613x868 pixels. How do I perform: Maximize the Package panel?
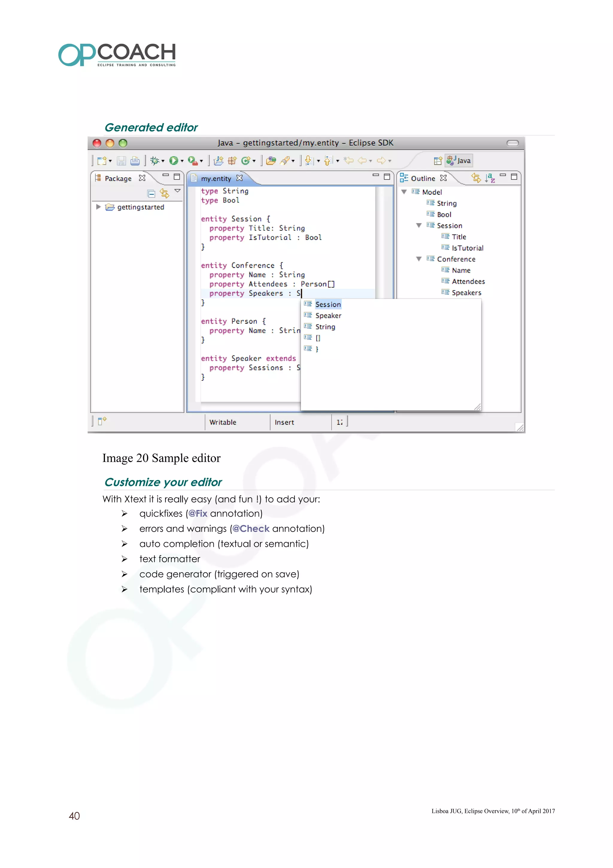click(176, 176)
